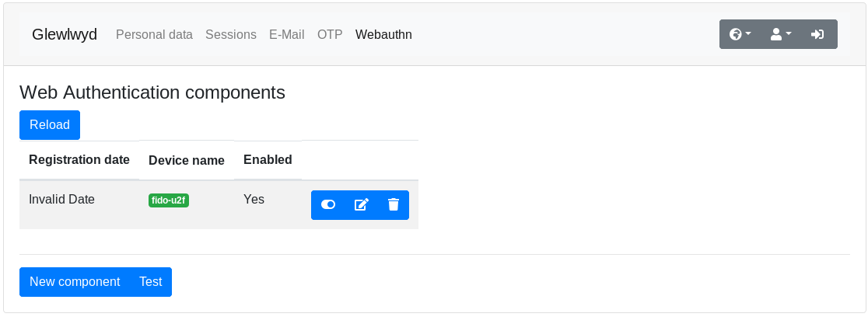Click the New component button

coord(75,282)
